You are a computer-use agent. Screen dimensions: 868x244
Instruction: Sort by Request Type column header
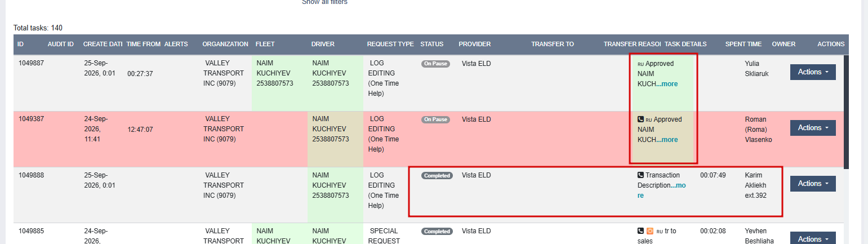coord(390,44)
